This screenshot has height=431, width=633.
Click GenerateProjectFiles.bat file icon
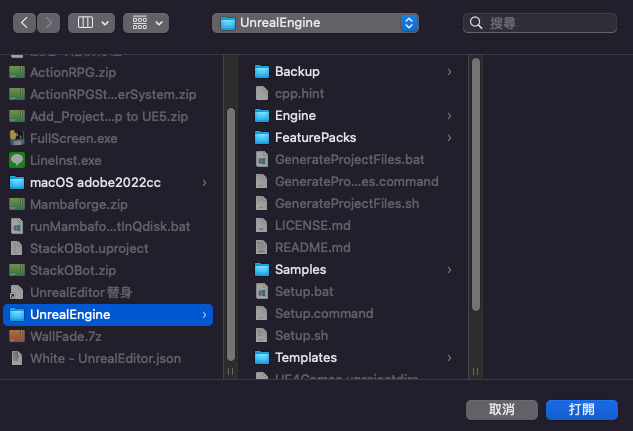tap(262, 160)
